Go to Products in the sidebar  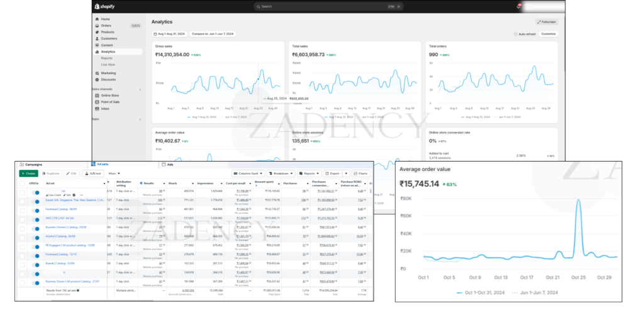click(x=108, y=31)
